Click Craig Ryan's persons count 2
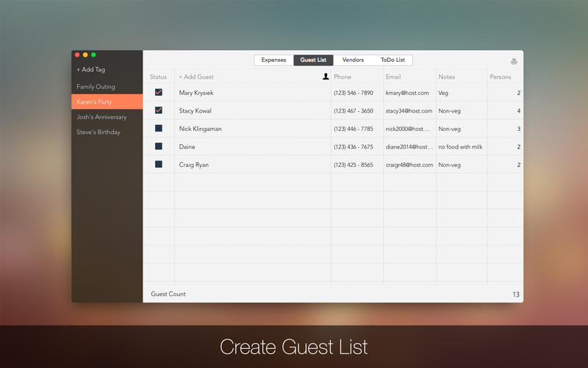The height and width of the screenshot is (368, 588). (x=519, y=165)
